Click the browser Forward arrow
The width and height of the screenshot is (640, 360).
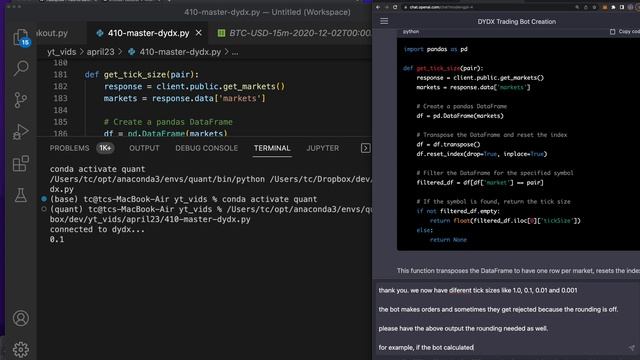pos(387,7)
